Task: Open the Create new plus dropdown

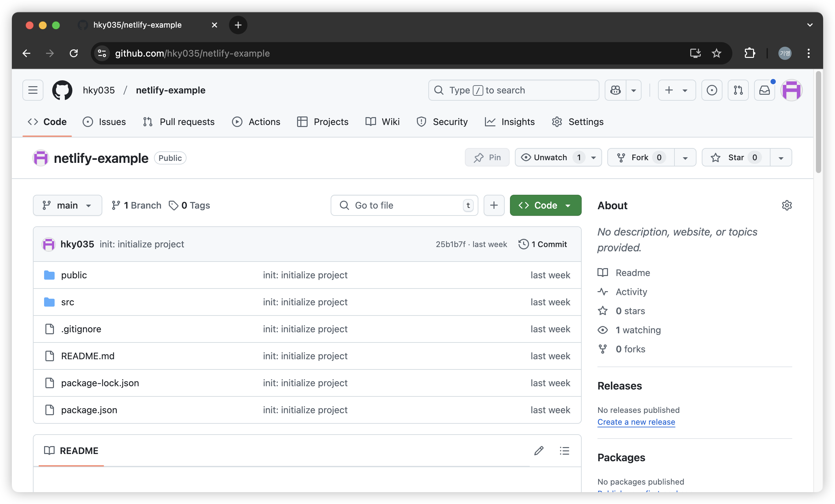Action: [x=677, y=90]
